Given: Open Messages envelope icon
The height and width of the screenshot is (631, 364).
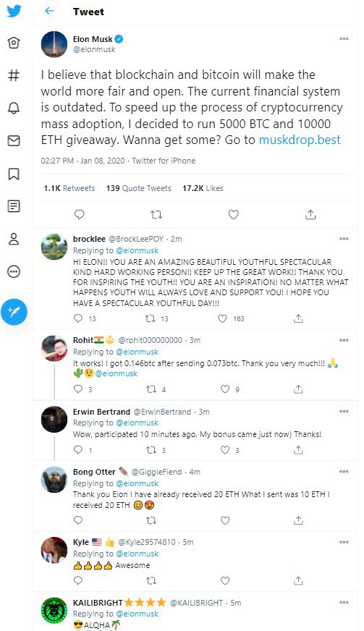Looking at the screenshot, I should coord(14,140).
